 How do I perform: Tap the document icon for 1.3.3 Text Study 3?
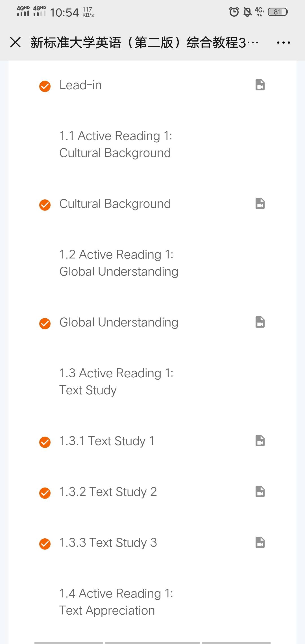click(x=260, y=542)
